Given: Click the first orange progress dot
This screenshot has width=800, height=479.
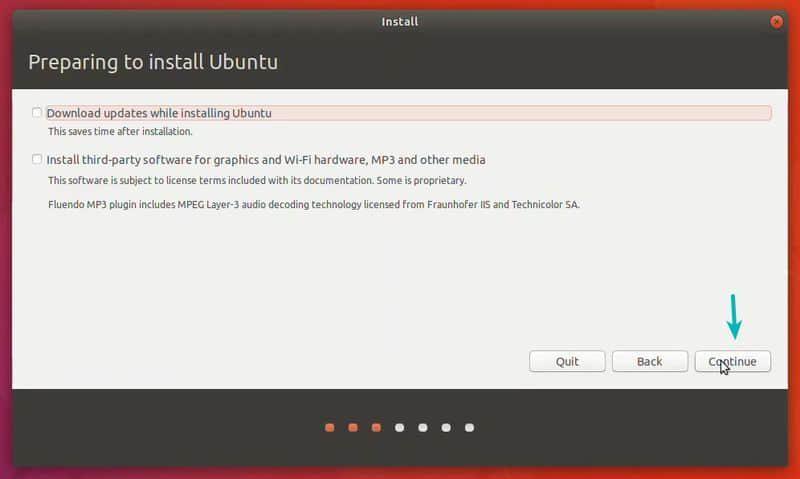Looking at the screenshot, I should tap(330, 428).
